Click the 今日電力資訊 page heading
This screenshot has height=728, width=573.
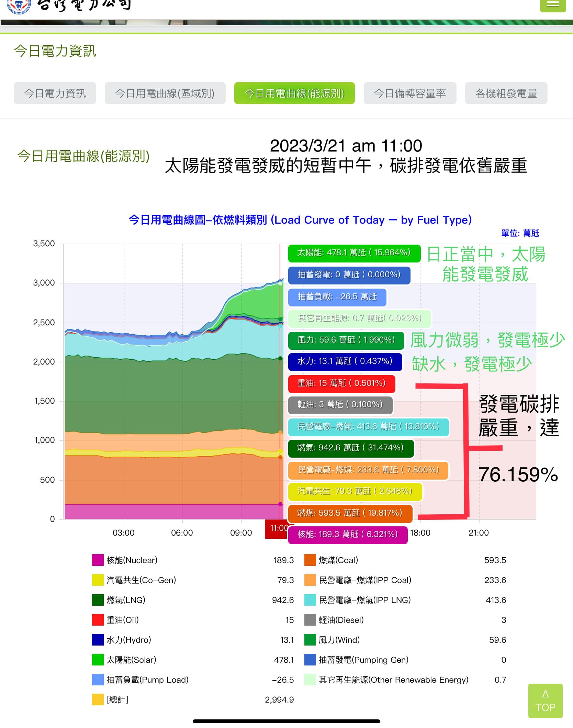click(x=55, y=51)
